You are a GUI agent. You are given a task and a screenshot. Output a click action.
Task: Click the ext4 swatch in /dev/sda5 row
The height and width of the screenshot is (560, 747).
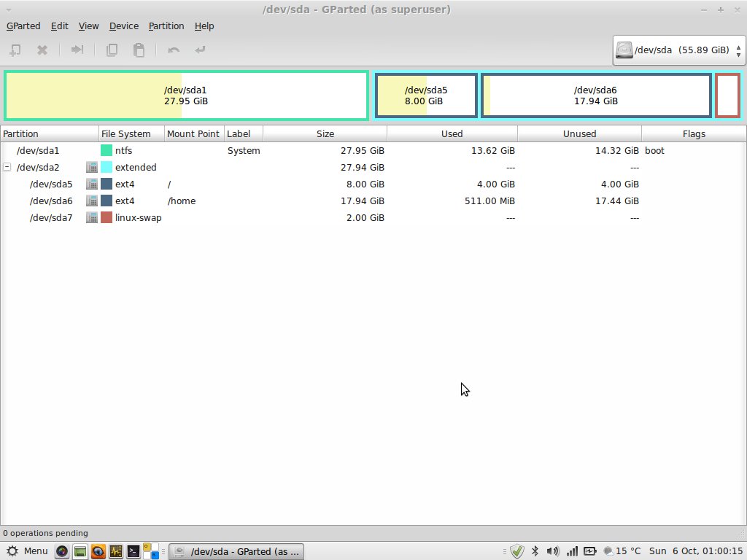(x=107, y=184)
